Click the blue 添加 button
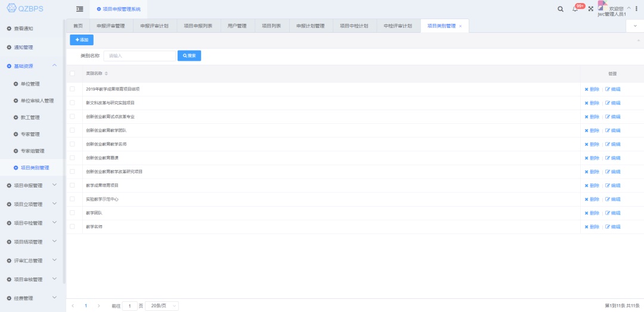 pos(82,40)
